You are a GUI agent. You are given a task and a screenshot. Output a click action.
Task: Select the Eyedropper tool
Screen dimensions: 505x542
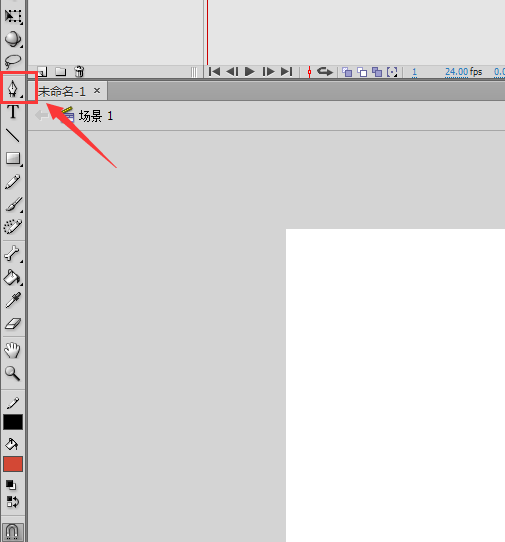coord(13,300)
